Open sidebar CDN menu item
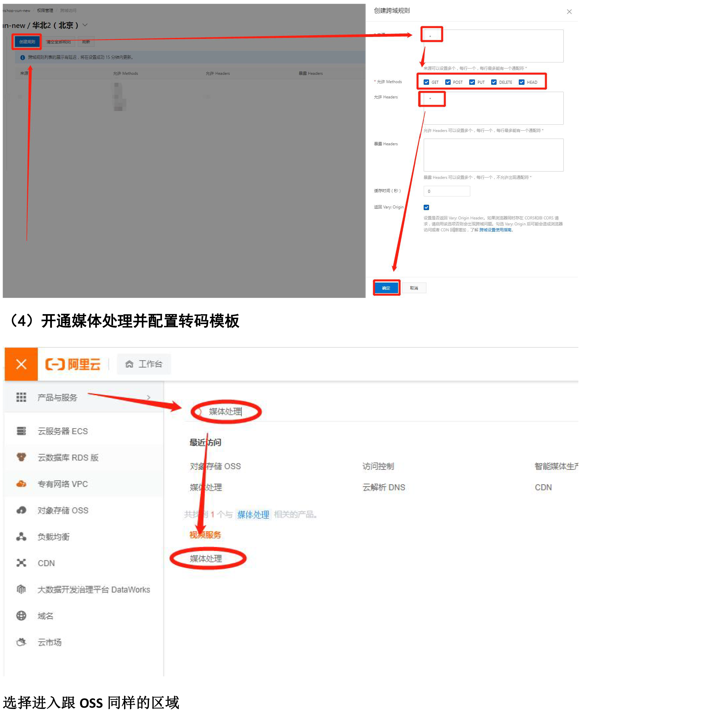The width and height of the screenshot is (728, 715). [46, 563]
